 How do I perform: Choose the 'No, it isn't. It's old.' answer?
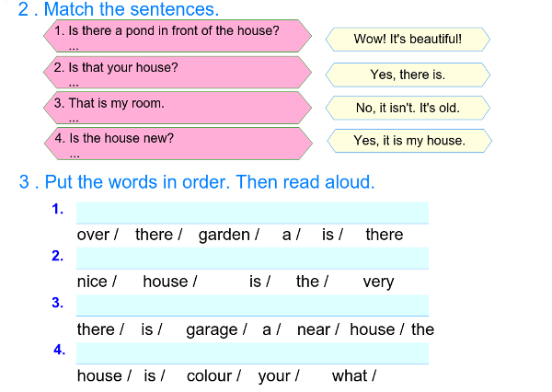pyautogui.click(x=408, y=109)
